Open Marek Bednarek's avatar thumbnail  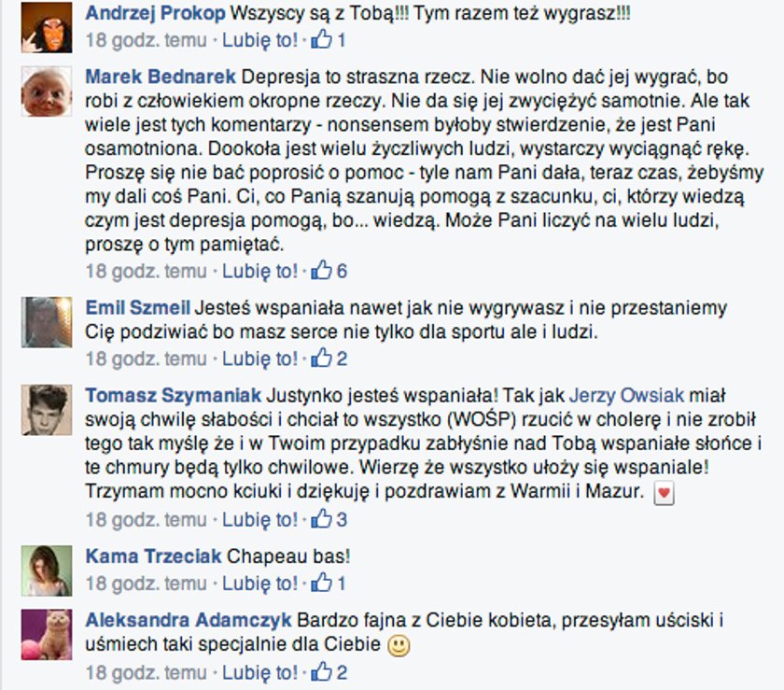coord(47,92)
